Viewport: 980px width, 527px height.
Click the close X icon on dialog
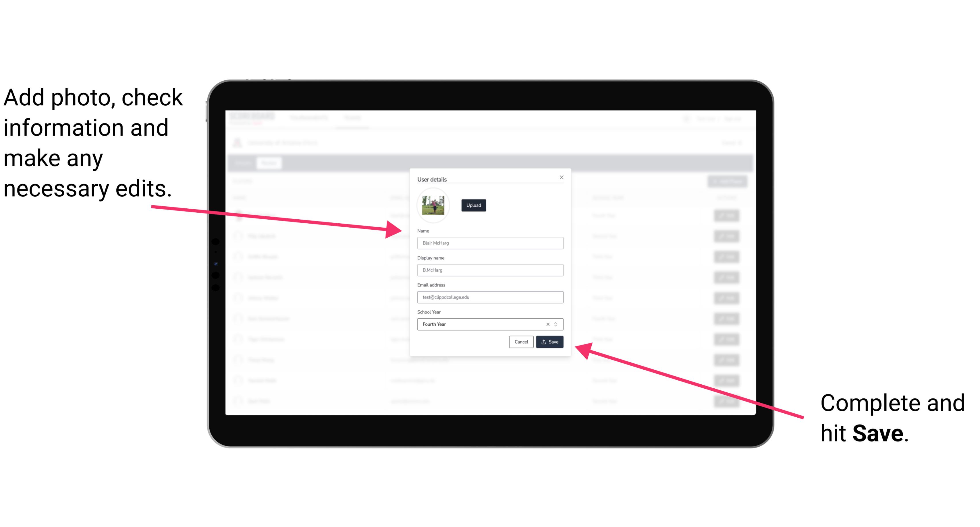point(561,177)
